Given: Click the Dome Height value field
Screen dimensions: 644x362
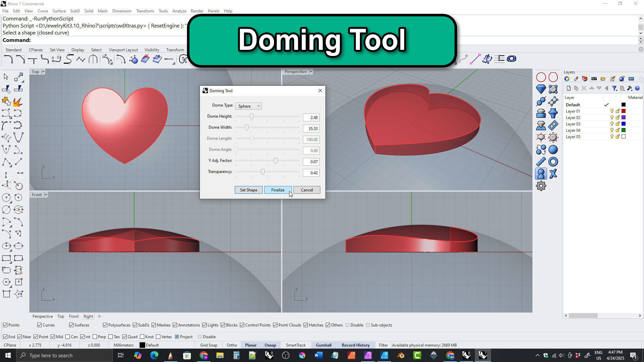Looking at the screenshot, I should coord(311,118).
